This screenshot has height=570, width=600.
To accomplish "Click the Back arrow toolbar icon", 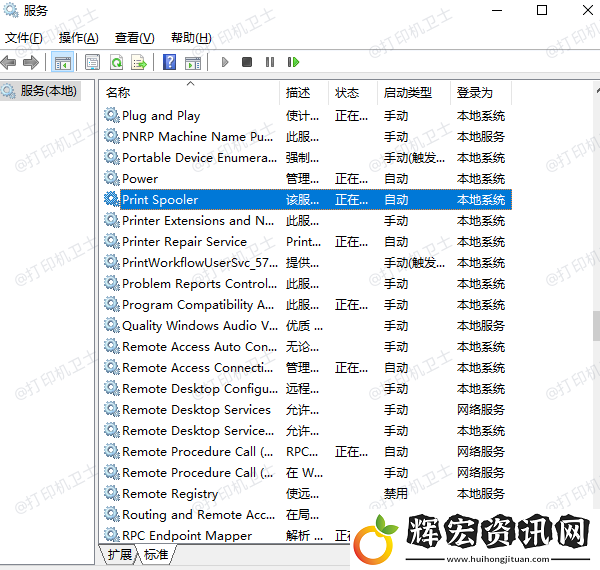I will 8,62.
